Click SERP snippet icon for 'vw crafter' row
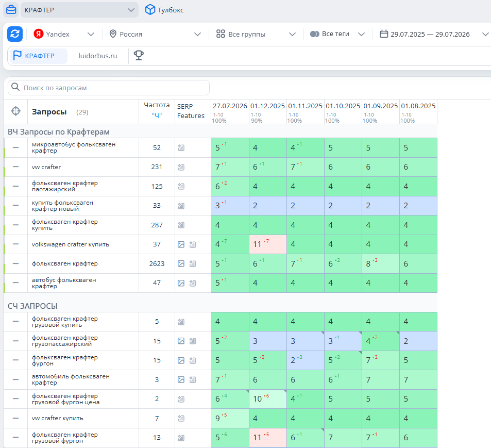The width and height of the screenshot is (491, 448). (x=181, y=168)
